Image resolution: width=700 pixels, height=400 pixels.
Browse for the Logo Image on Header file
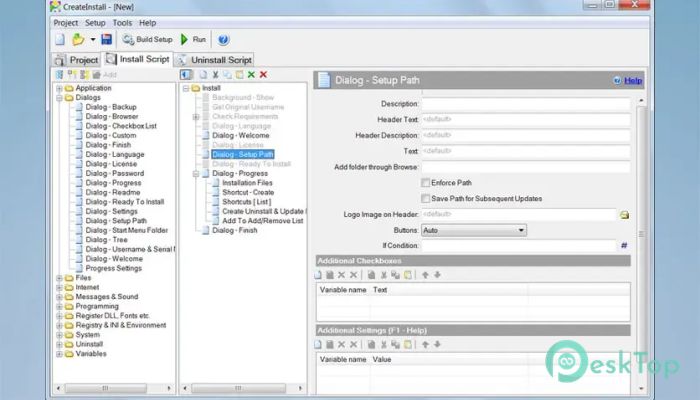coord(625,215)
